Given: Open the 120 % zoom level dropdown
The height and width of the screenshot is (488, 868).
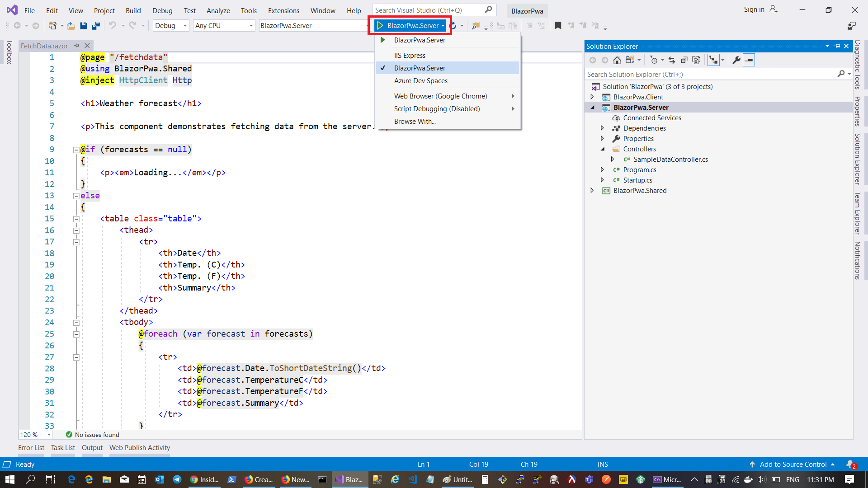Looking at the screenshot, I should tap(49, 435).
